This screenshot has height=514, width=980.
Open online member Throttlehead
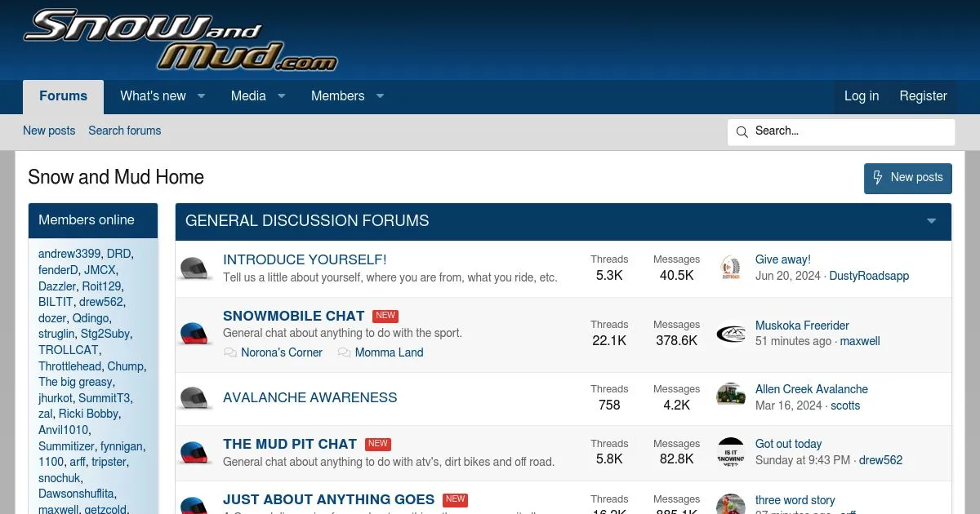pos(69,366)
